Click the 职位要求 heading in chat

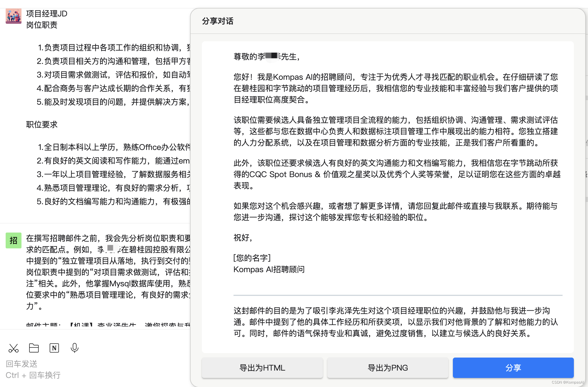coord(42,124)
